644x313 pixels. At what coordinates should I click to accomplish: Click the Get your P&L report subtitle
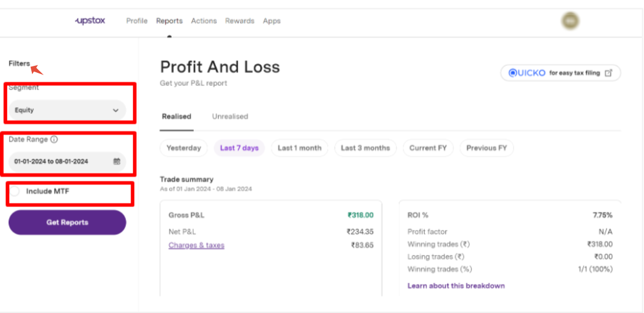[193, 84]
